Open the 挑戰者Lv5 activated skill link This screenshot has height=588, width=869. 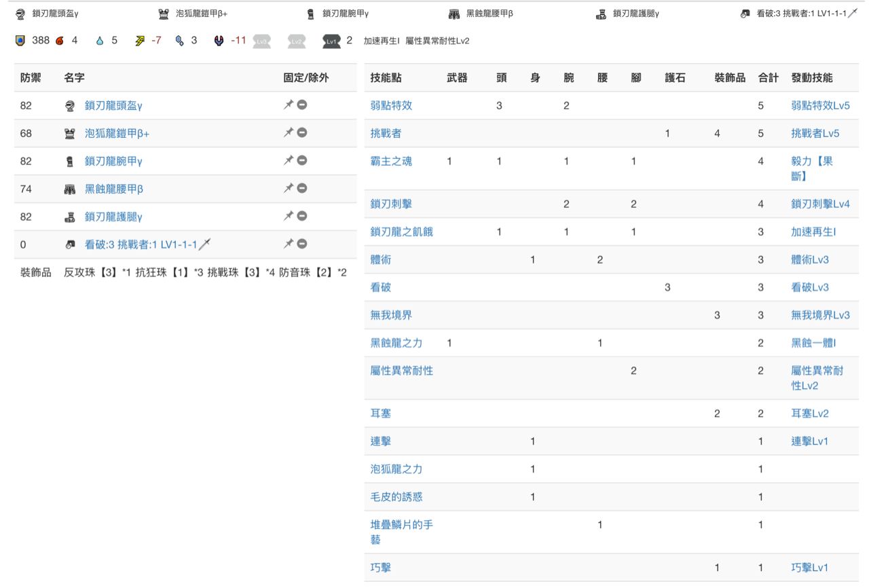pos(815,133)
